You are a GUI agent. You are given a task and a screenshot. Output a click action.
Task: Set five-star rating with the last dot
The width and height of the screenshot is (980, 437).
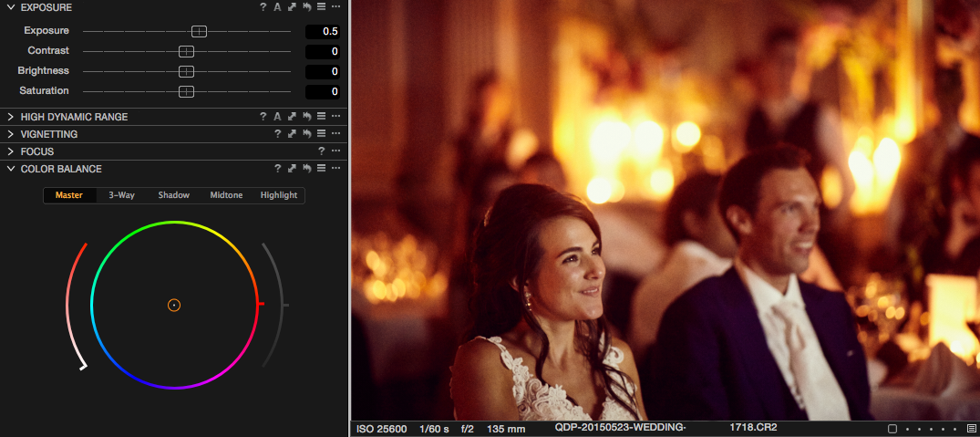(x=955, y=429)
